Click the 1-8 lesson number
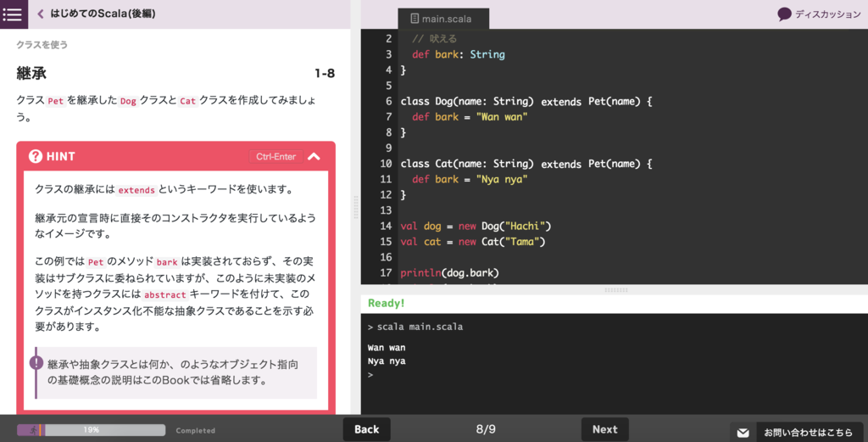Screen dimensions: 868x442 pos(325,73)
